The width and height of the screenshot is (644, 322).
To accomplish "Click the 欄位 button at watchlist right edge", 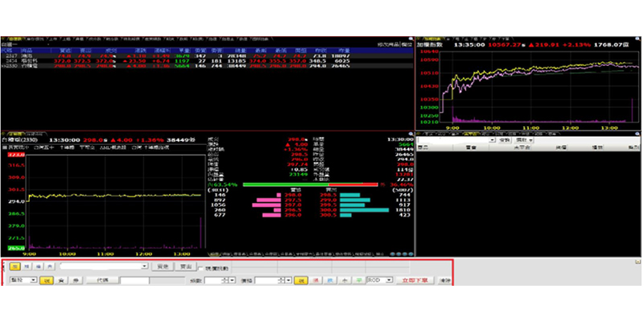I will [x=407, y=44].
